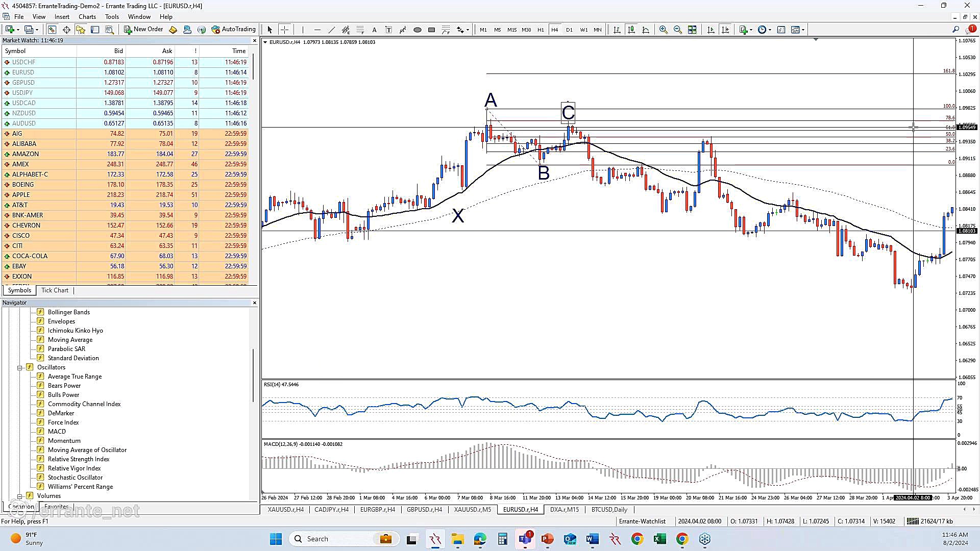The image size is (980, 551).
Task: Open the Strategy Tester icon
Action: pyautogui.click(x=109, y=30)
